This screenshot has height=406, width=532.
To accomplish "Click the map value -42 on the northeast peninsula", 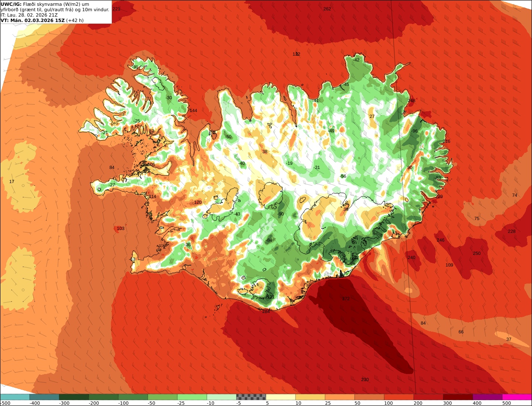I will click(356, 60).
